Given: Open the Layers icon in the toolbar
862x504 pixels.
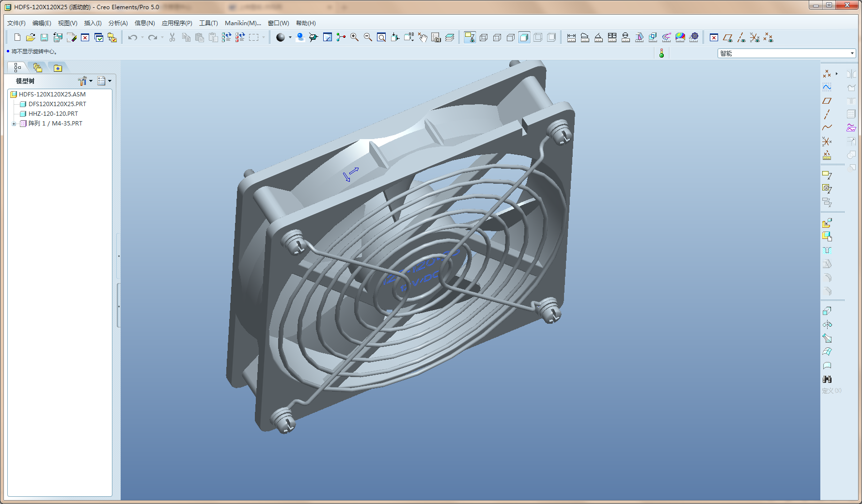Looking at the screenshot, I should pyautogui.click(x=450, y=37).
